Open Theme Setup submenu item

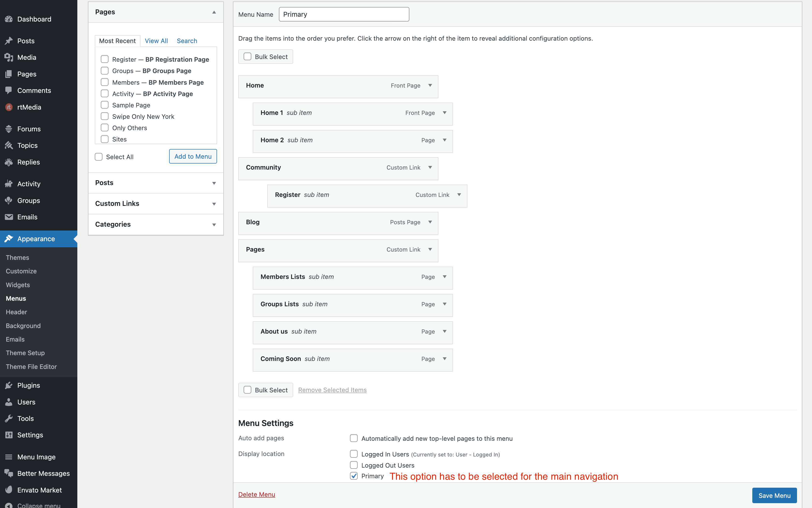(25, 353)
